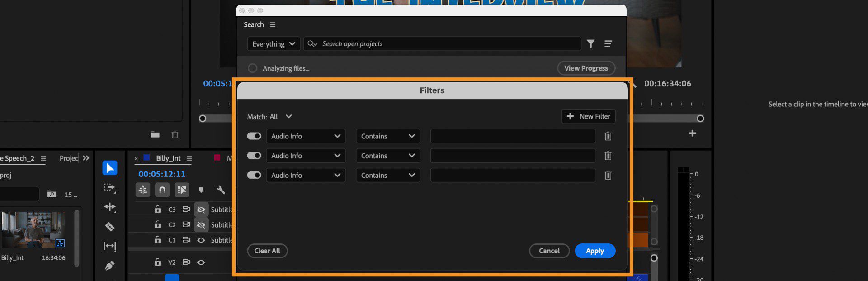Add a marker in the timeline
The image size is (868, 281).
(x=201, y=190)
